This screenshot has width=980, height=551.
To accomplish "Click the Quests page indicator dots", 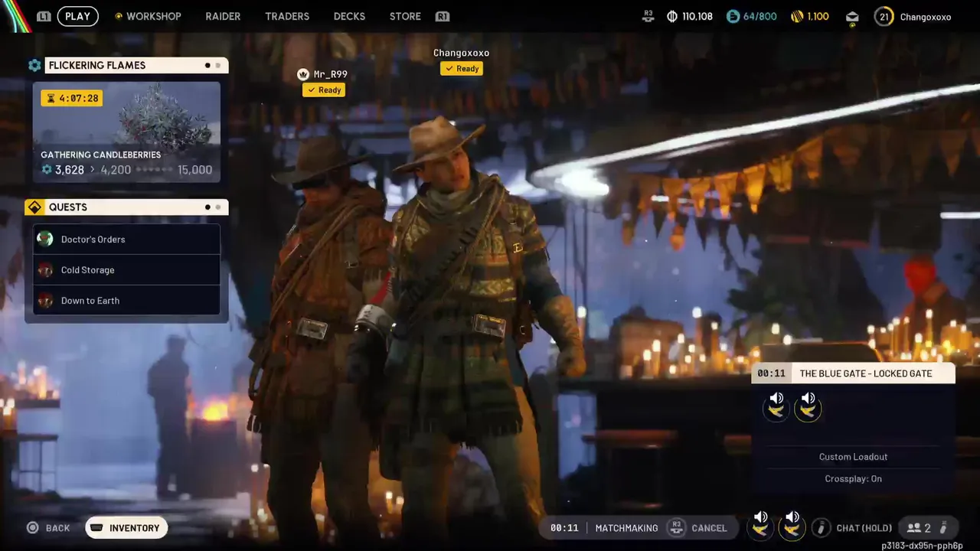I will point(212,207).
